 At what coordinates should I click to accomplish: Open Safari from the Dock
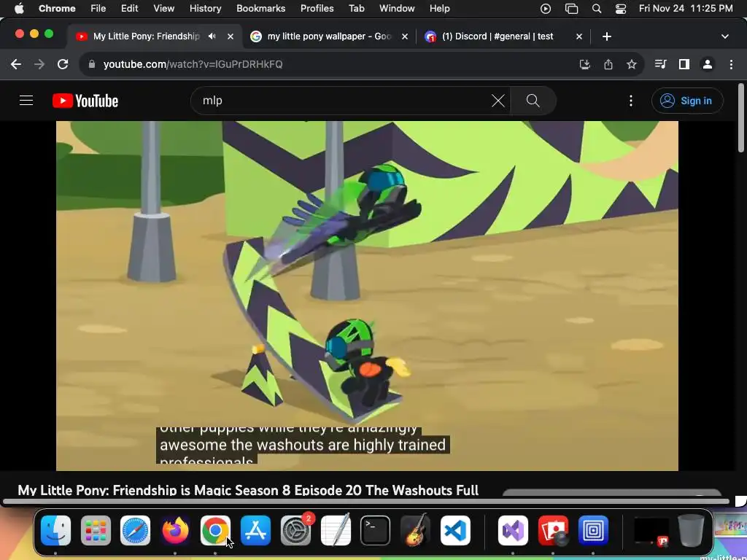click(x=135, y=530)
